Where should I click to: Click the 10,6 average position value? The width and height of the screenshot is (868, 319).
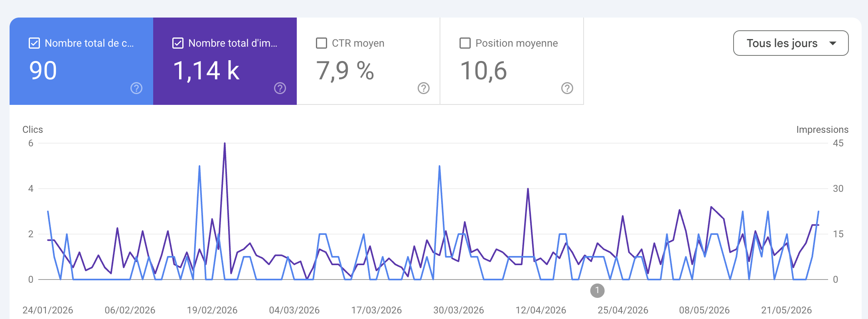[x=483, y=71]
